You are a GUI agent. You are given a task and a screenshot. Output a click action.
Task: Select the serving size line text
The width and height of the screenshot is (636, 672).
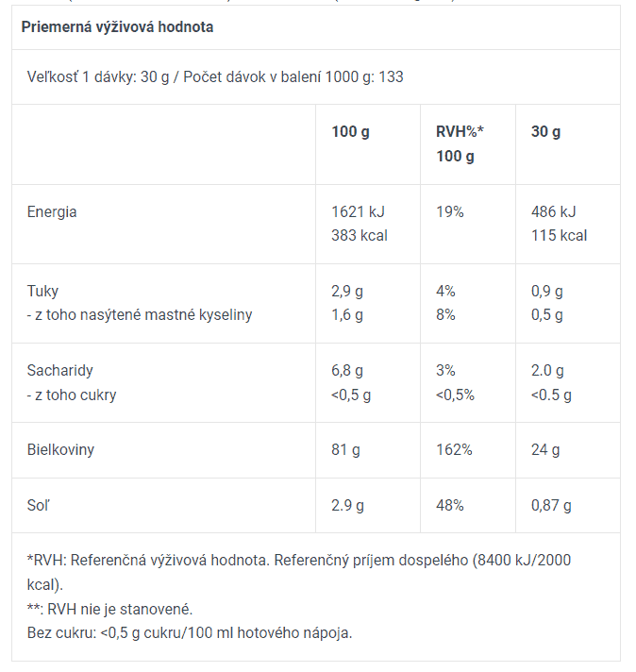(x=215, y=76)
